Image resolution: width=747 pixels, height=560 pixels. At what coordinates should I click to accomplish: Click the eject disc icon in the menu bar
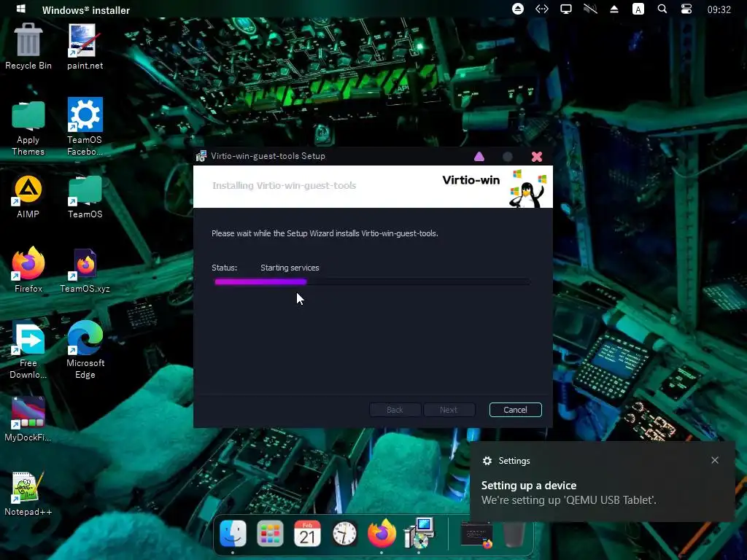(x=518, y=9)
